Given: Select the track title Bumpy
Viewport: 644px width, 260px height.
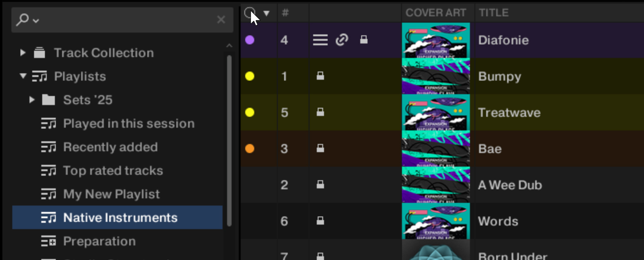Looking at the screenshot, I should tap(499, 77).
